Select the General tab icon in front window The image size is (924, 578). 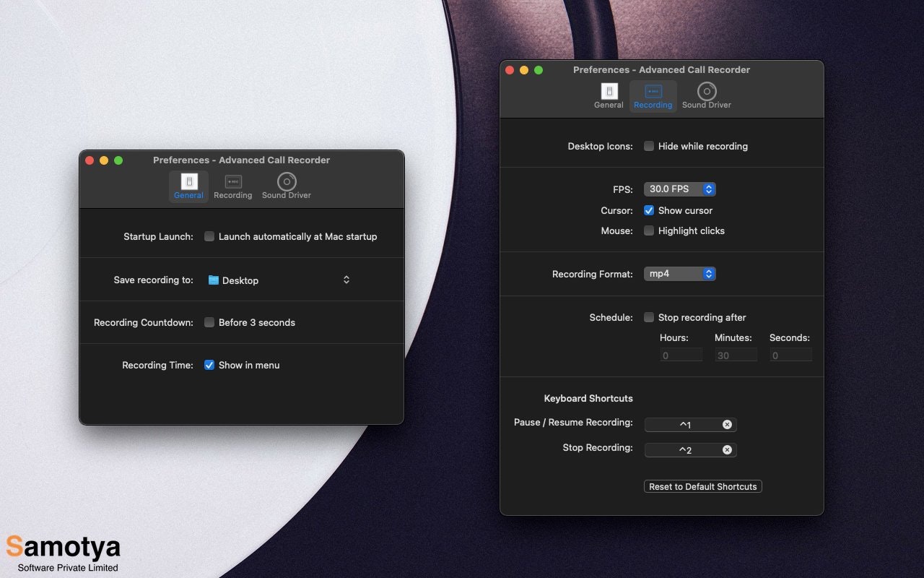click(188, 183)
